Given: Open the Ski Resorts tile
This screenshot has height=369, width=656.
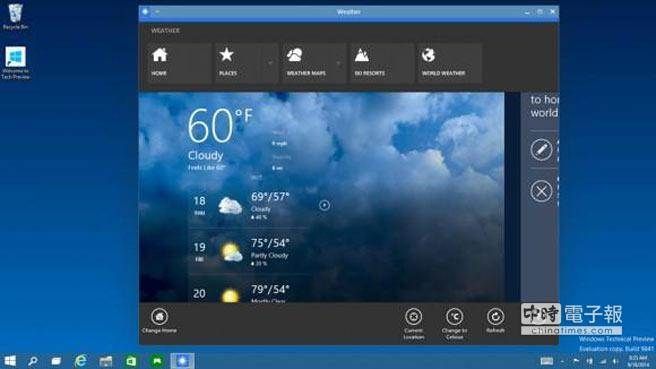Looking at the screenshot, I should pos(382,62).
